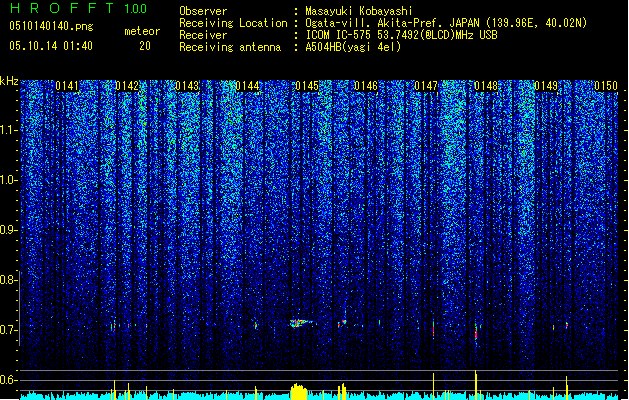Viewport: 629px width, 400px height.
Task: Click the Receiving Location label
Action: 233,23
